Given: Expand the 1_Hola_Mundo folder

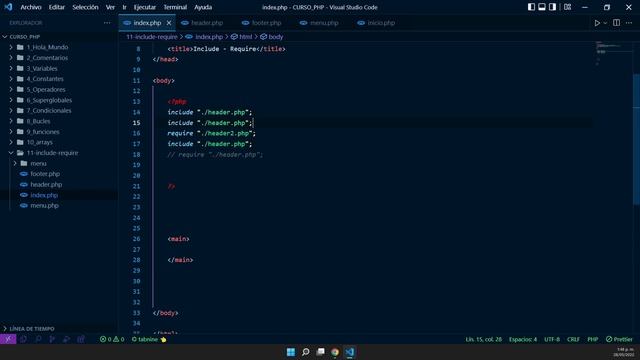Looking at the screenshot, I should click(59, 47).
